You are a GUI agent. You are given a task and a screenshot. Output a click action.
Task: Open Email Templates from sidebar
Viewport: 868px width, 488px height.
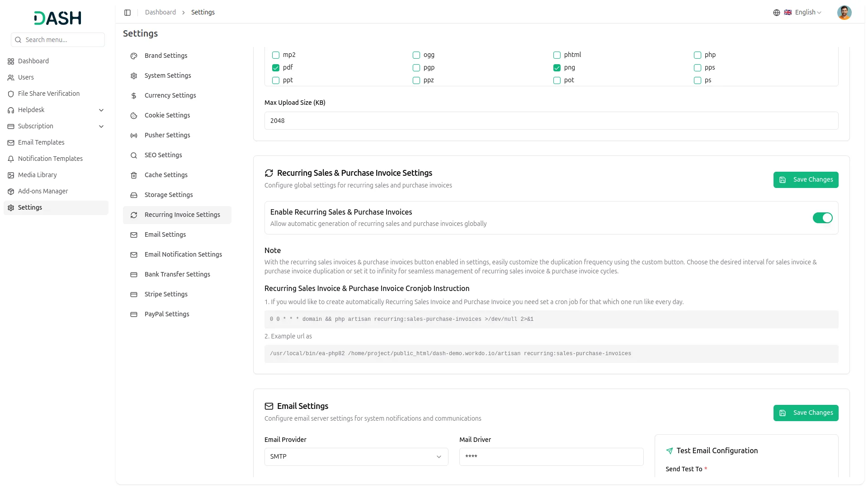click(x=41, y=142)
